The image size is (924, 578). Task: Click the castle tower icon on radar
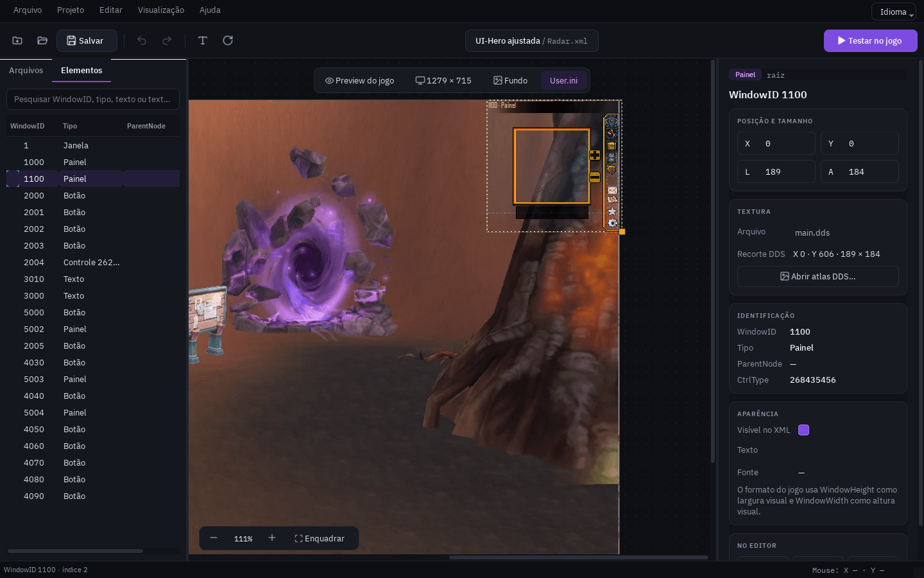(x=612, y=157)
